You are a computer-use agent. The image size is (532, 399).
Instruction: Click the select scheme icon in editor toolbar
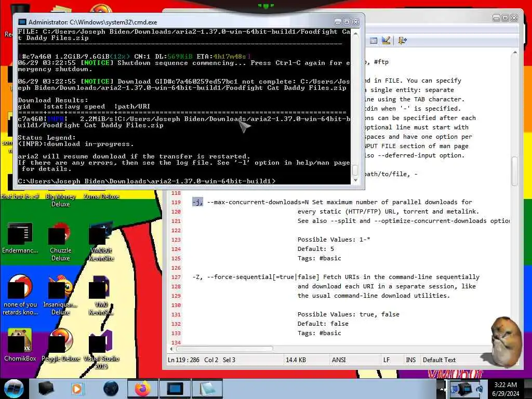click(374, 41)
